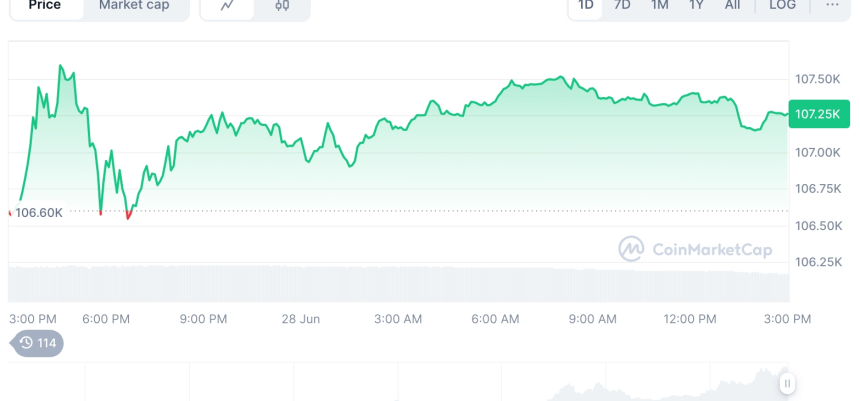Viewport: 860px width, 401px height.
Task: Click the history clock badge showing 114
Action: (x=37, y=344)
